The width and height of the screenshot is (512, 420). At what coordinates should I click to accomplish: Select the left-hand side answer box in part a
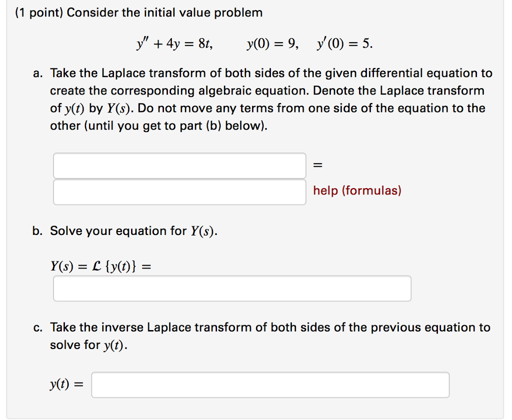point(179,165)
